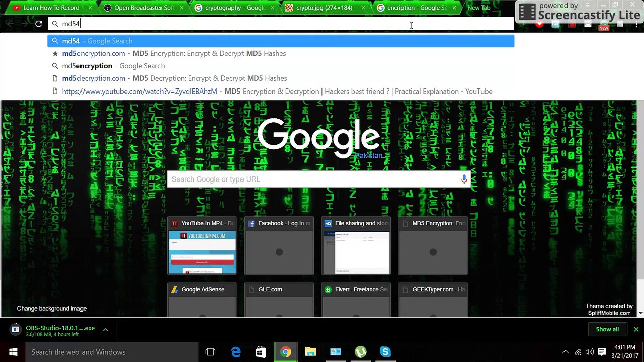Screen dimensions: 644x362
Task: Close the encription Google Search tab
Action: pos(454,8)
